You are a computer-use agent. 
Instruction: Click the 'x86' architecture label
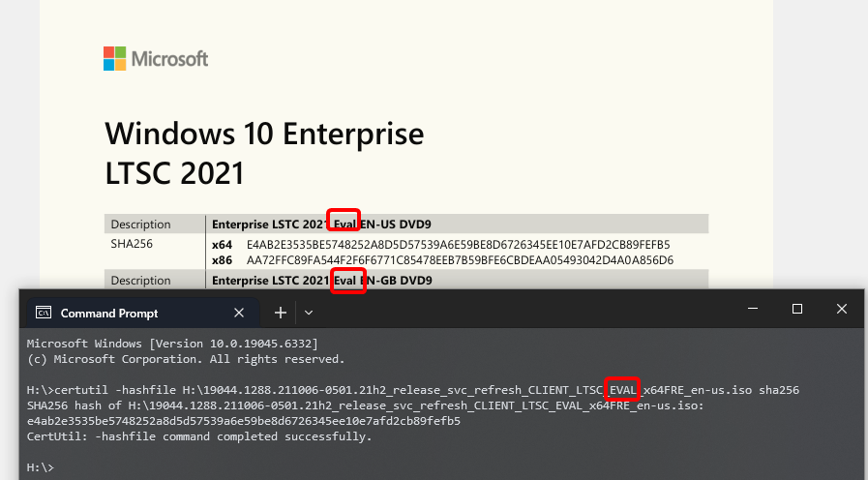(222, 260)
